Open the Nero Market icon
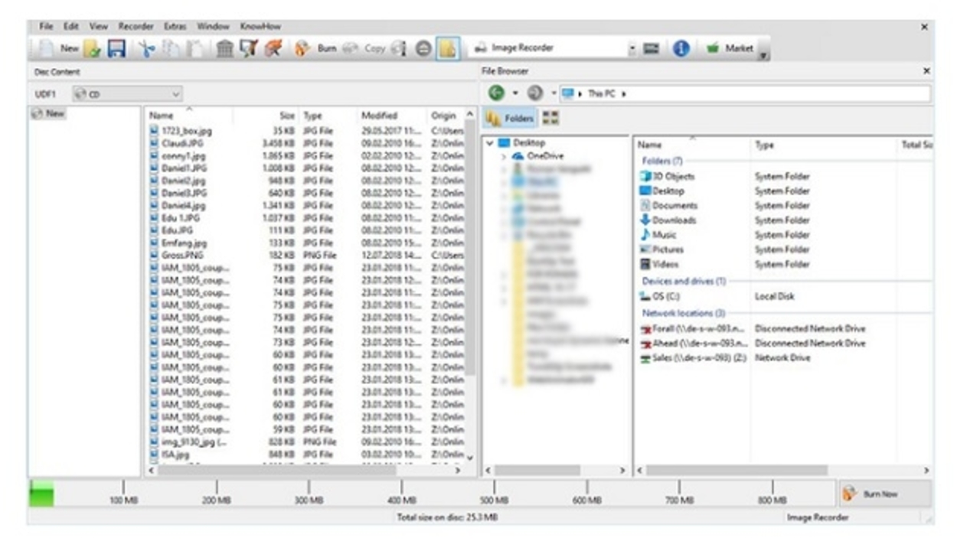Viewport: 980px width, 551px height. click(714, 47)
